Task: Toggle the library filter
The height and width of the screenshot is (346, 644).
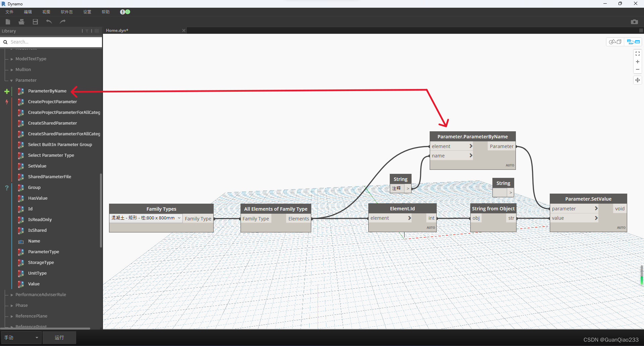Action: tap(87, 30)
